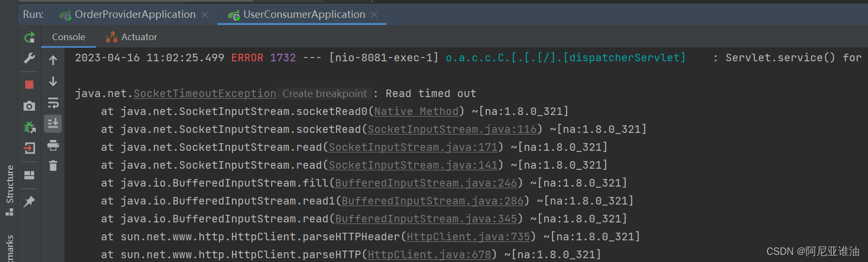Viewport: 868px width, 262px height.
Task: Click the 'Read timed out' message
Action: click(x=431, y=93)
